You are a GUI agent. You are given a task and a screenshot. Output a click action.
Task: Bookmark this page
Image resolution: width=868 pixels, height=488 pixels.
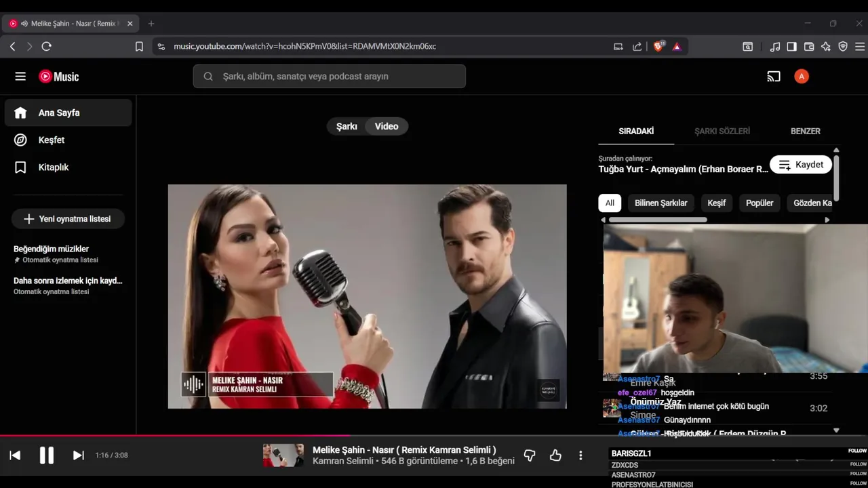click(139, 46)
